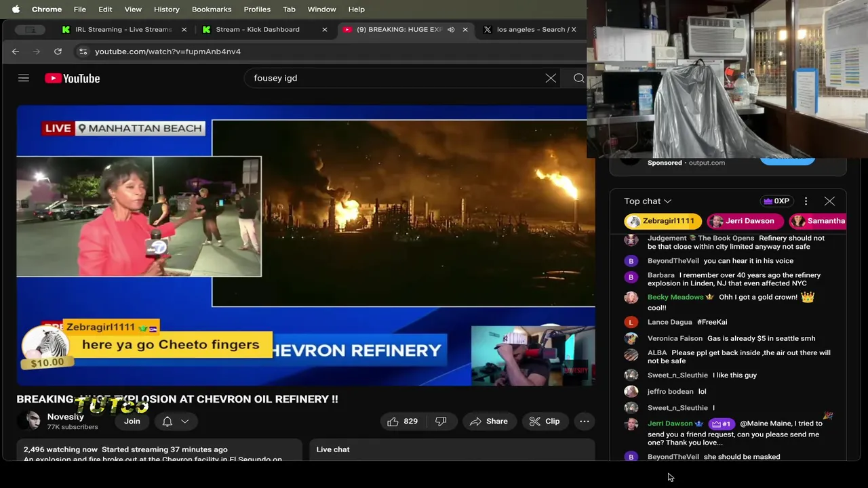The width and height of the screenshot is (868, 488).
Task: Close the live chat panel
Action: (x=829, y=201)
